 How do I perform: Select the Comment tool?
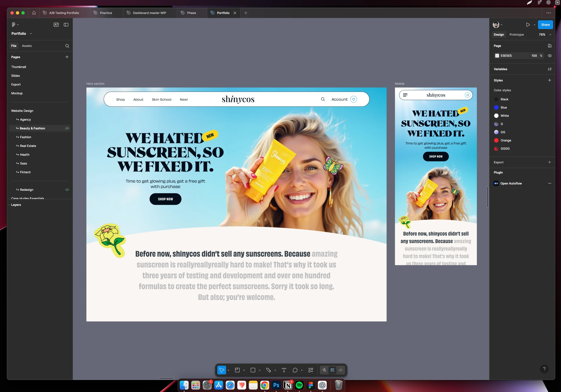point(295,370)
